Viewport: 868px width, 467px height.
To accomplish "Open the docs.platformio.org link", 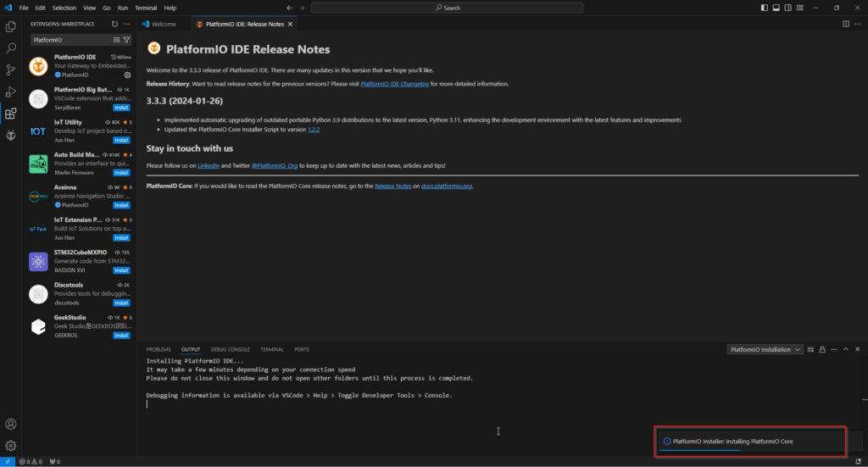I will 447,186.
